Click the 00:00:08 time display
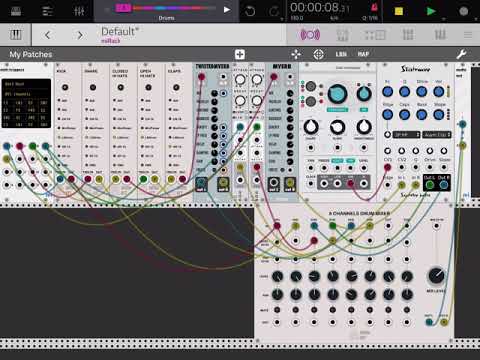 (320, 7)
